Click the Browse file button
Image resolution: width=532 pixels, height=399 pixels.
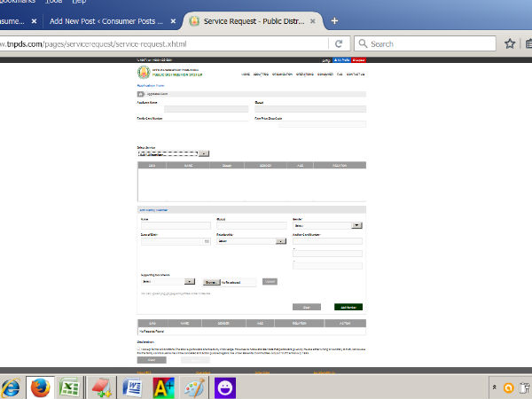point(211,282)
